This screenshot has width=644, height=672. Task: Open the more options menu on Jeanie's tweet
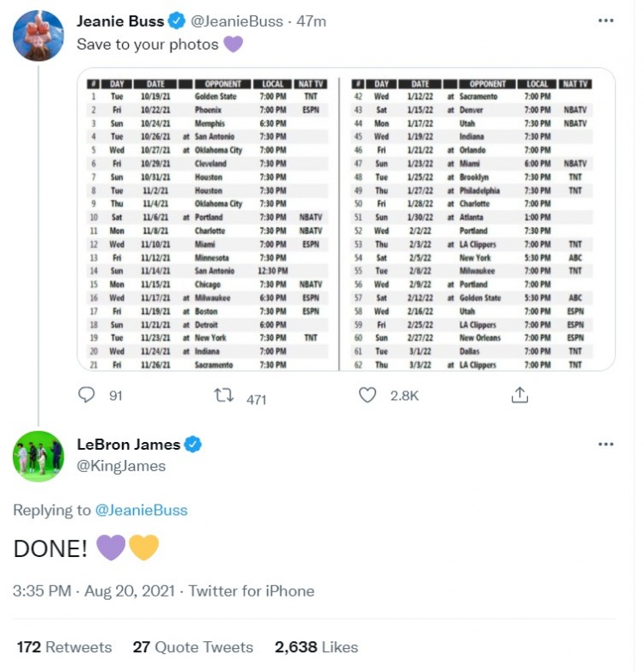[606, 21]
